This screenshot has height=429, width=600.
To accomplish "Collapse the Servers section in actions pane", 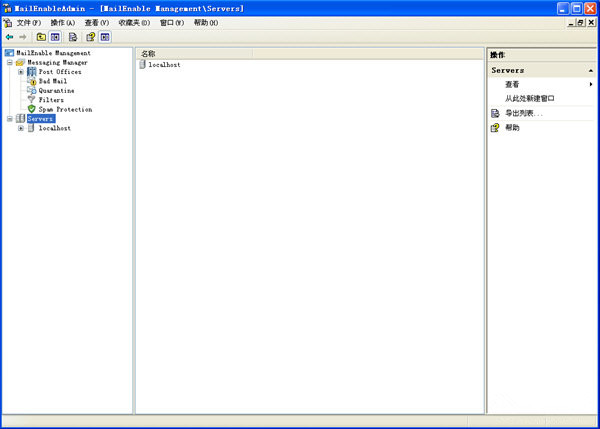I will (591, 70).
